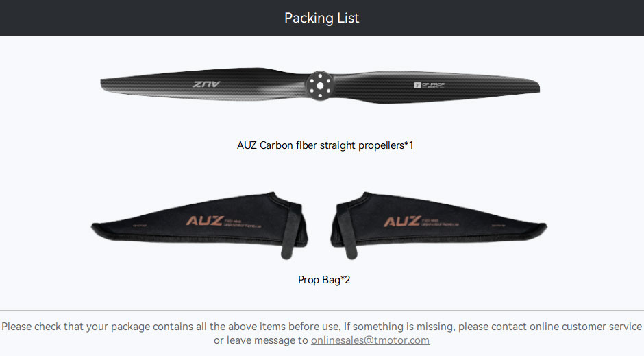The width and height of the screenshot is (644, 356).
Task: Click the CF PROP logo on right blade
Action: coord(429,85)
